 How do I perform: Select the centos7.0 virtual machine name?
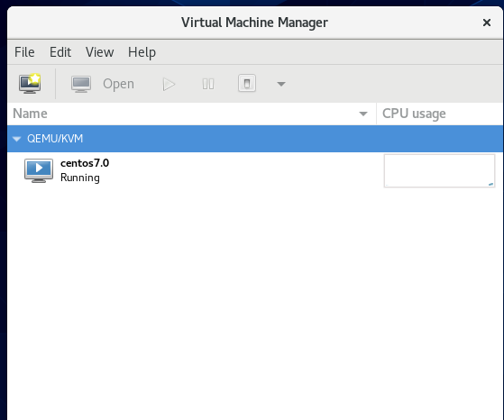click(x=85, y=163)
